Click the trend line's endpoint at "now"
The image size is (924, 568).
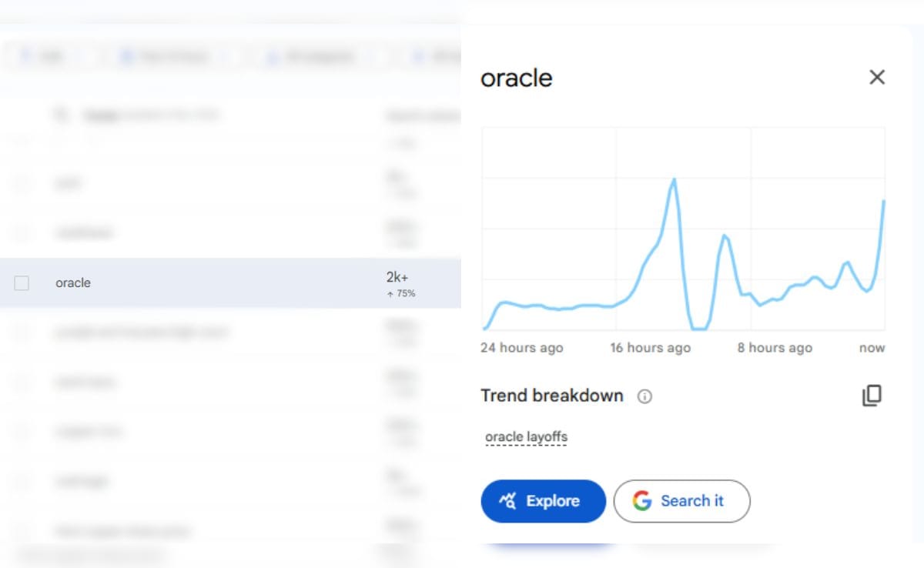883,202
